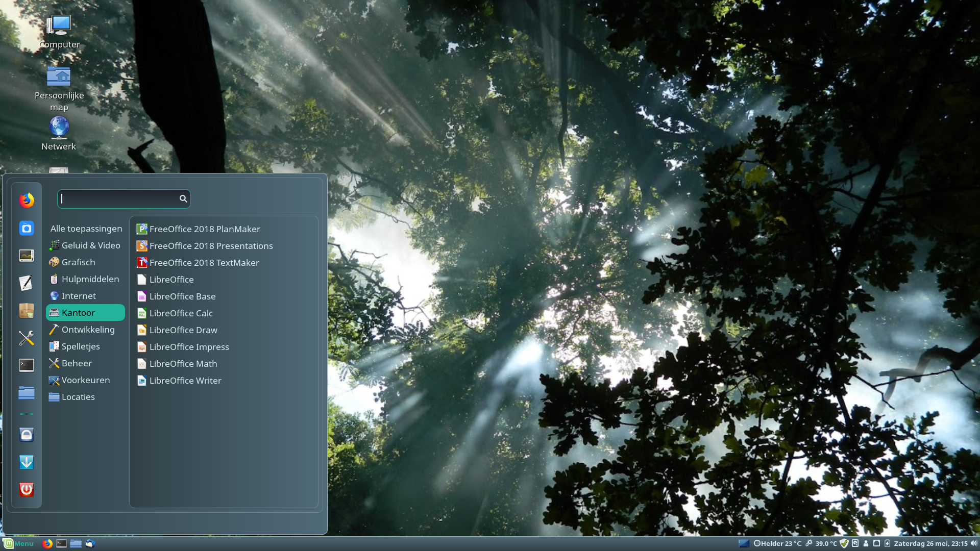This screenshot has height=551, width=980.
Task: Open the Spelletjes category
Action: (86, 346)
